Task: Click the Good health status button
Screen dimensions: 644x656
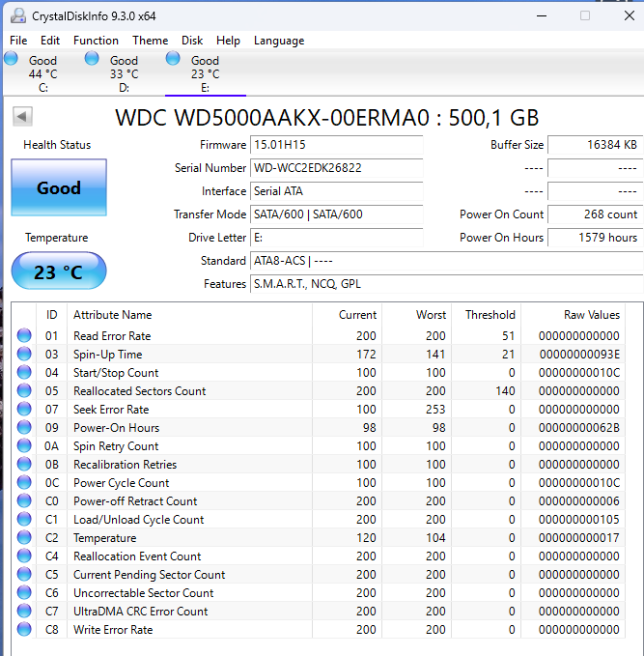Action: pyautogui.click(x=59, y=188)
